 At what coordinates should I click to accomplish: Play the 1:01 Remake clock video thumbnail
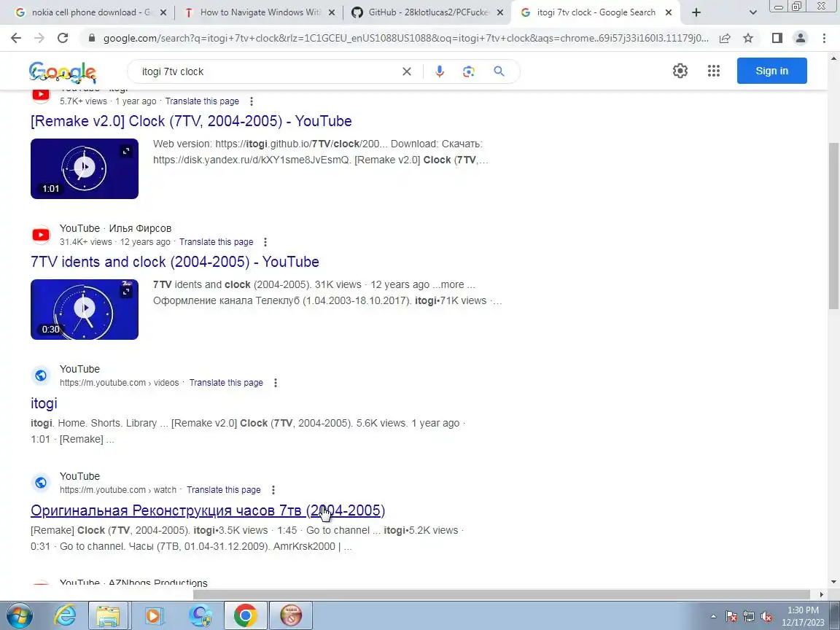pos(85,168)
